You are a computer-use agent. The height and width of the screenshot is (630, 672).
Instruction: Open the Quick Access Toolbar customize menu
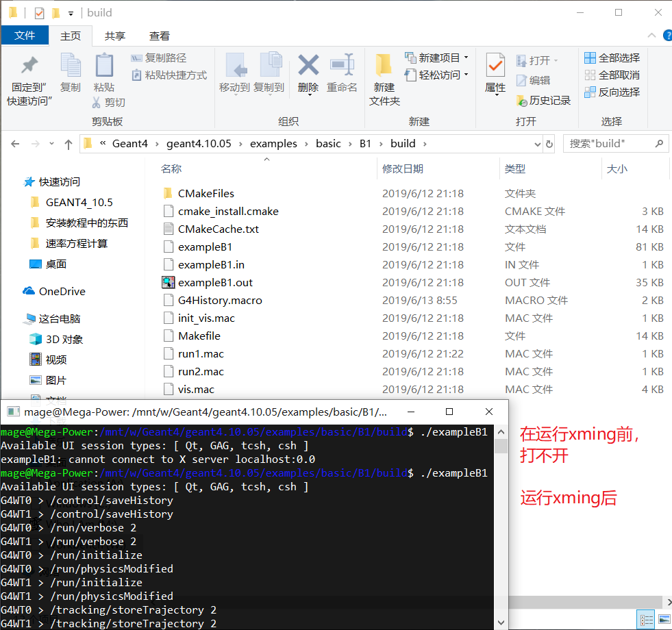point(71,12)
